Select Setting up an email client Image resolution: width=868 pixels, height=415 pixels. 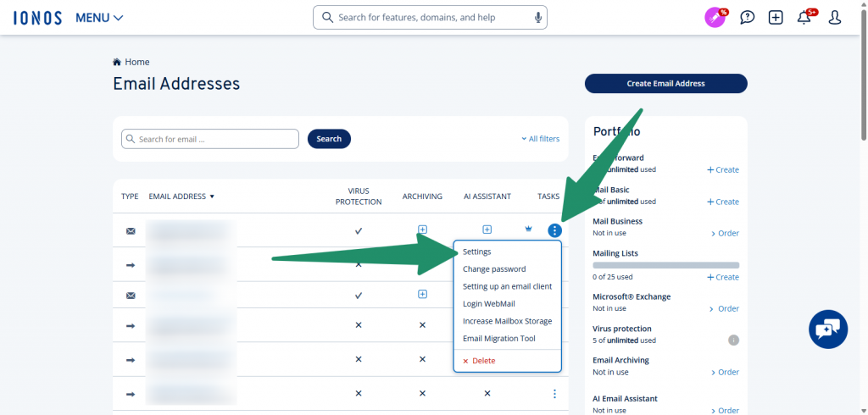tap(508, 286)
